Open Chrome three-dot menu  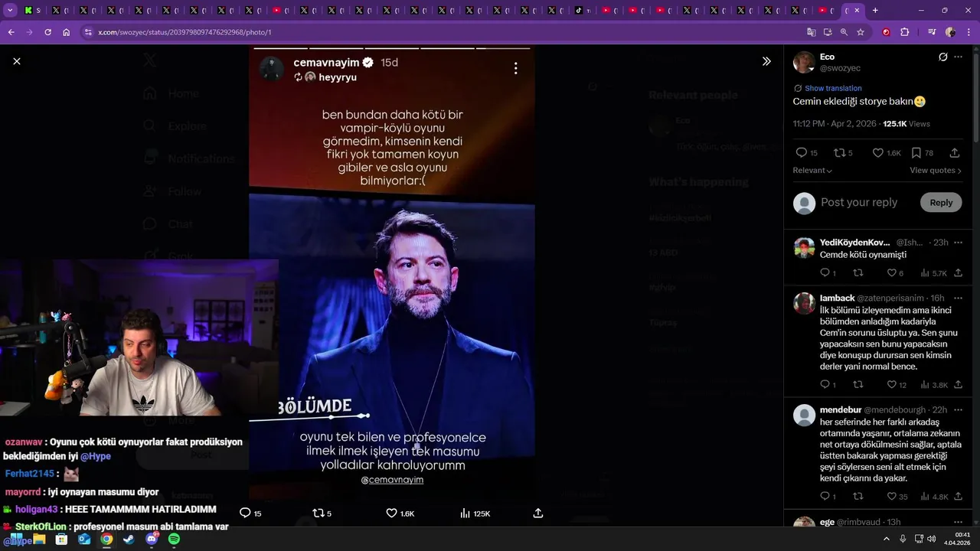coord(969,32)
